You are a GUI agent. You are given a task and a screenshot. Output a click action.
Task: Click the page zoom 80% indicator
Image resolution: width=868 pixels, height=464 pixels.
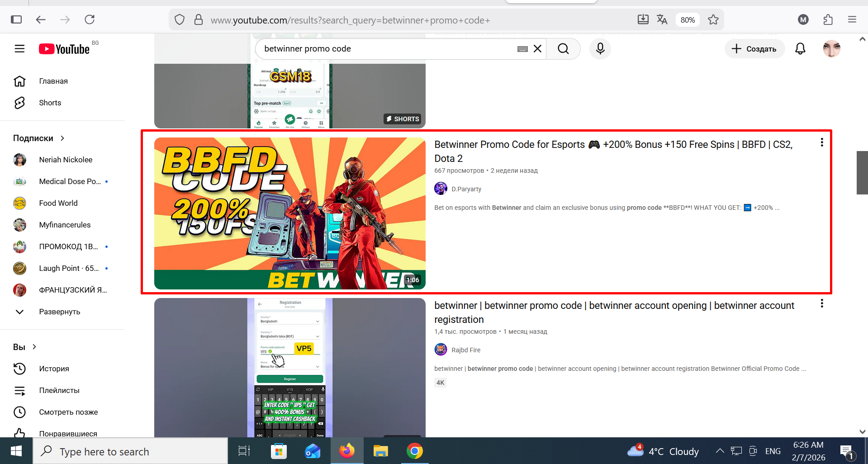pos(688,20)
